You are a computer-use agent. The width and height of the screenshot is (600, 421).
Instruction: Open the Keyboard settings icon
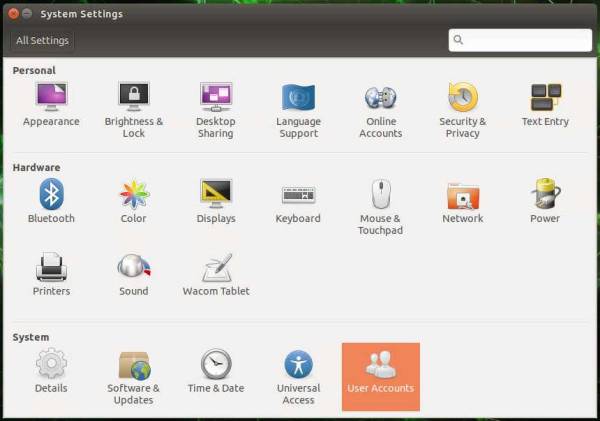click(298, 194)
